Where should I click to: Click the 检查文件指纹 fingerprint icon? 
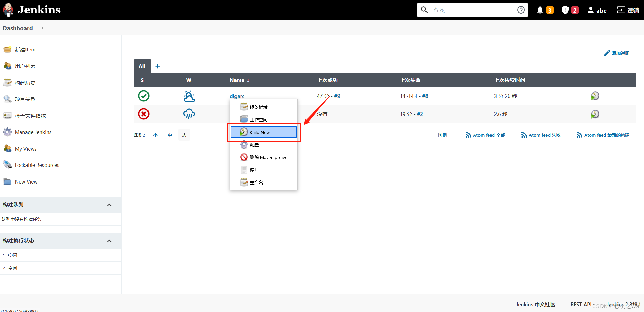(x=7, y=115)
